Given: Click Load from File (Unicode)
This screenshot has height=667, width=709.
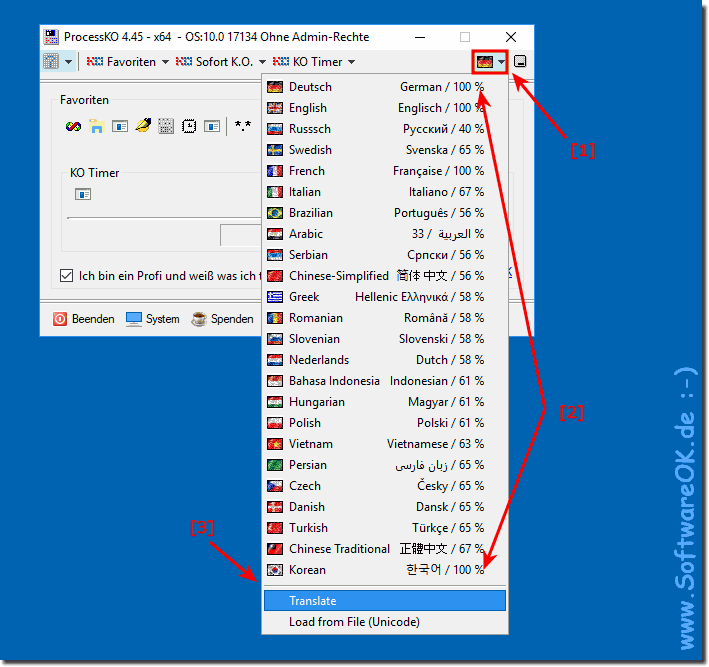Looking at the screenshot, I should pyautogui.click(x=384, y=622).
